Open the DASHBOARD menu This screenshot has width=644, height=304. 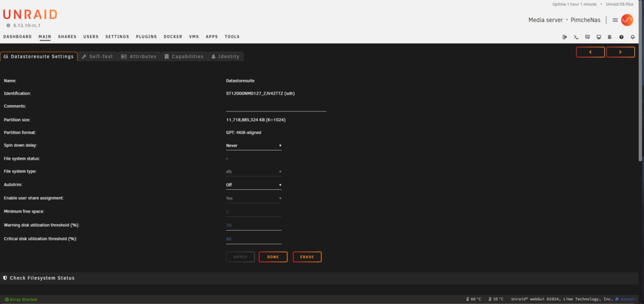tap(17, 37)
